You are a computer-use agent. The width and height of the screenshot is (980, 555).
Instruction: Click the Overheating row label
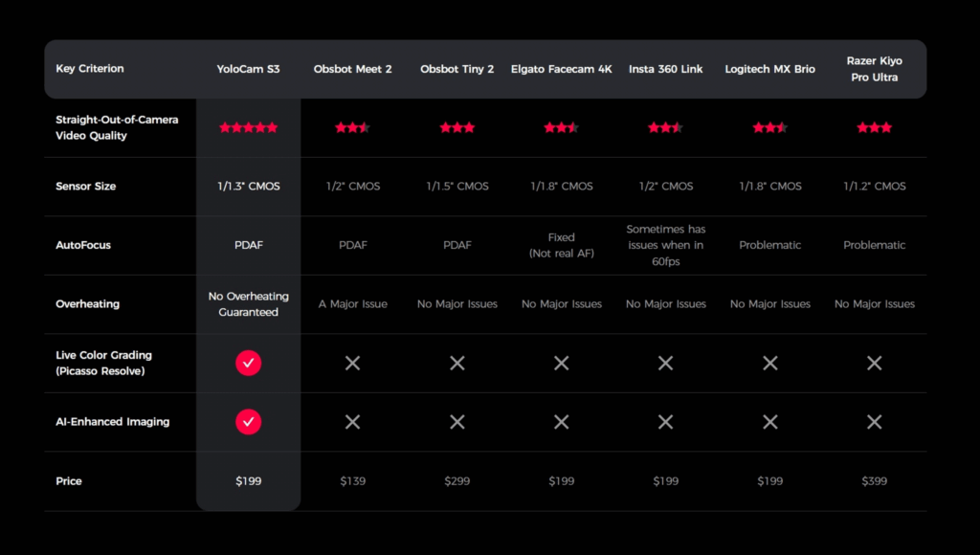88,304
